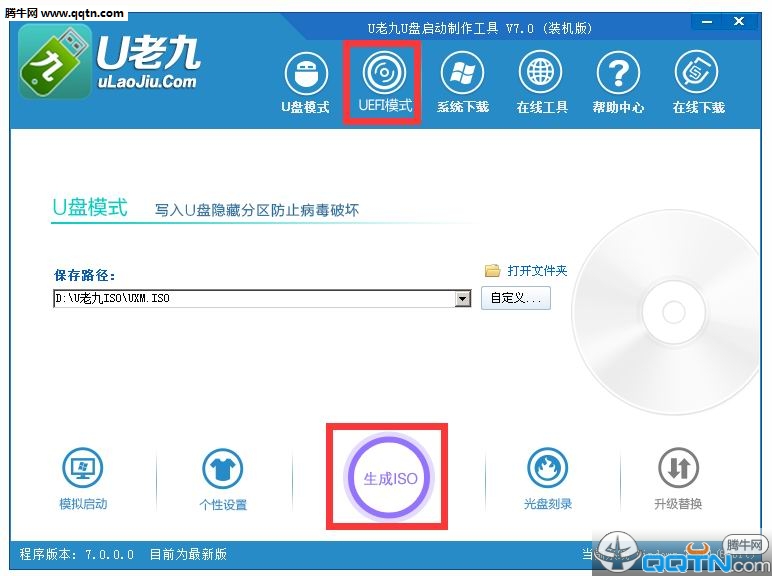Close the U老九 tool window

click(739, 22)
